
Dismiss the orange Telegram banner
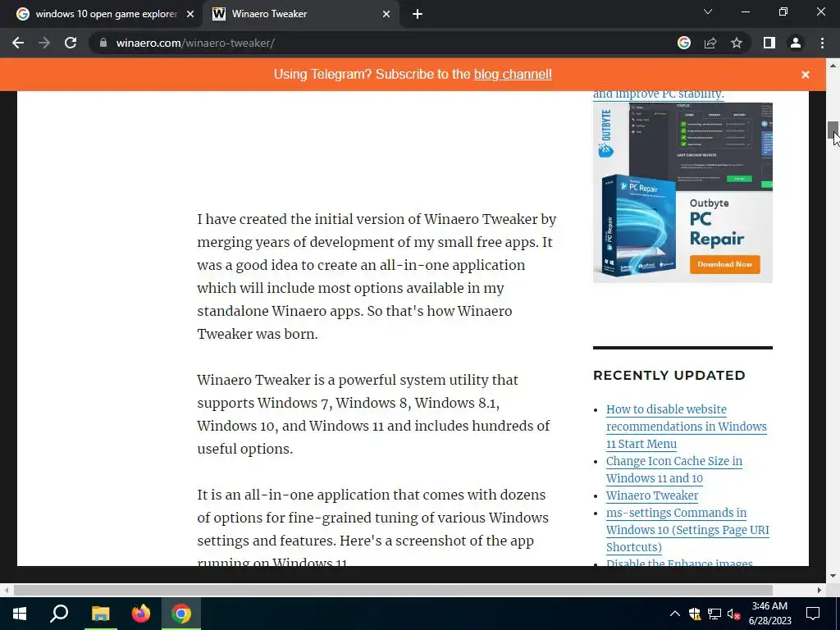point(806,75)
